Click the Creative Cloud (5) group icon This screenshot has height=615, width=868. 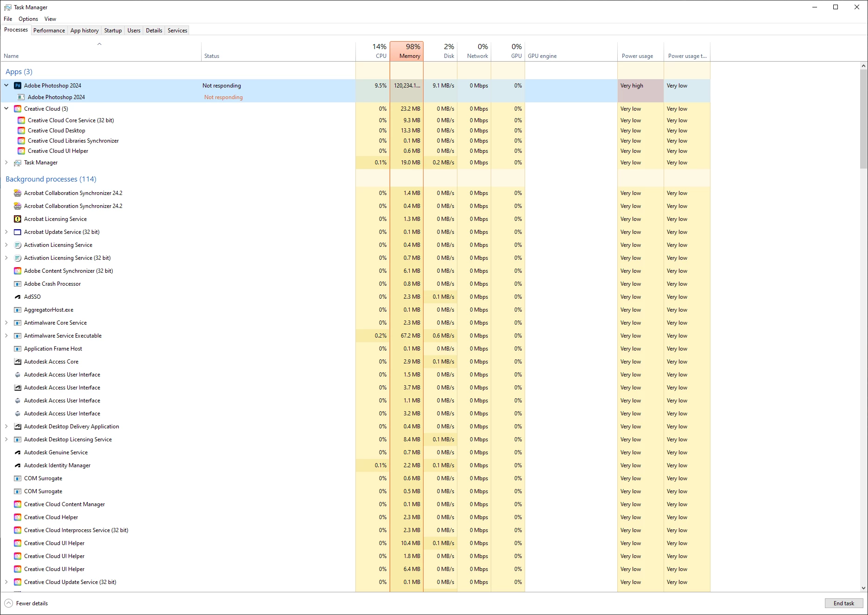[x=18, y=109]
